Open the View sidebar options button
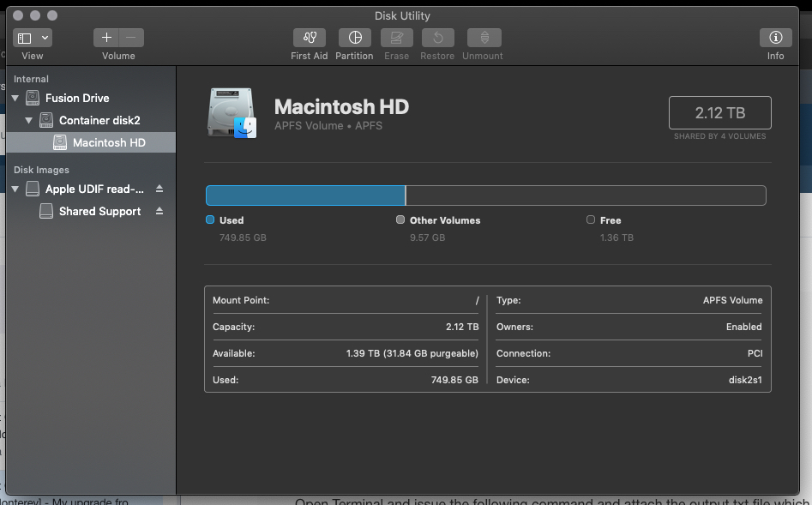This screenshot has width=812, height=505. pyautogui.click(x=24, y=38)
